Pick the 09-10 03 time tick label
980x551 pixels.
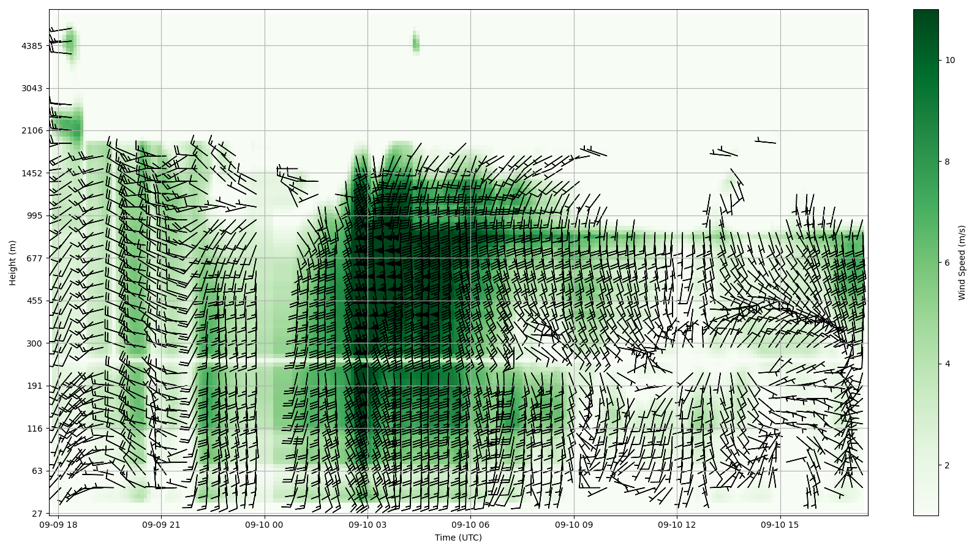[x=367, y=525]
